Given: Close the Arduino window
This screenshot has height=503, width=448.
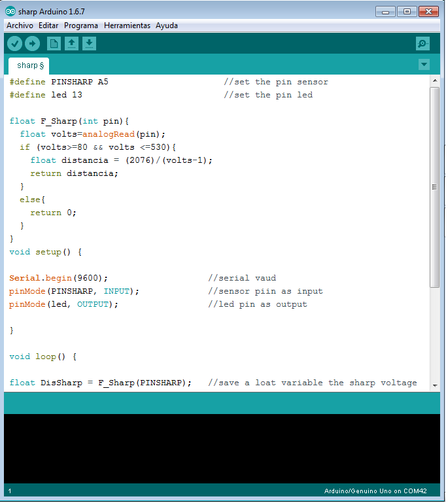Looking at the screenshot, I should [428, 12].
